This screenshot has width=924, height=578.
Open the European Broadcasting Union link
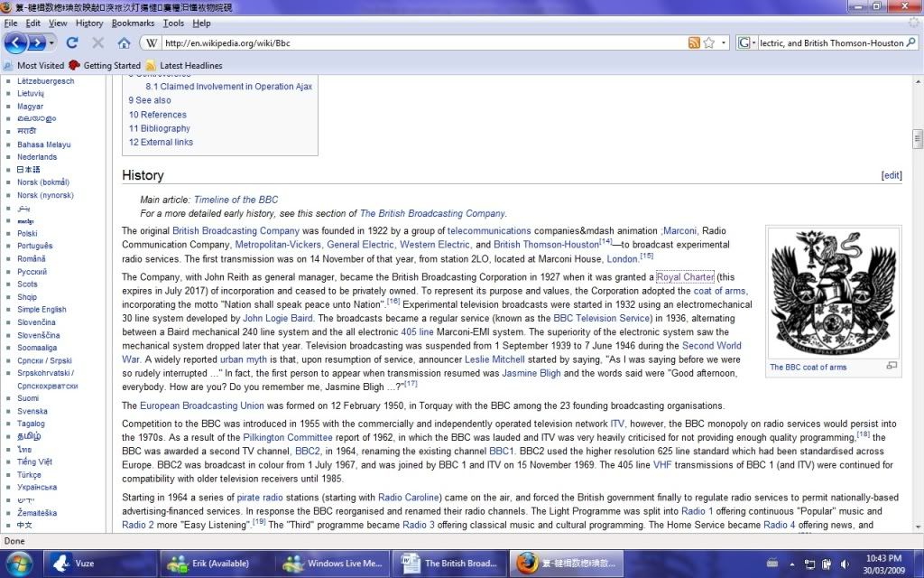pos(201,406)
